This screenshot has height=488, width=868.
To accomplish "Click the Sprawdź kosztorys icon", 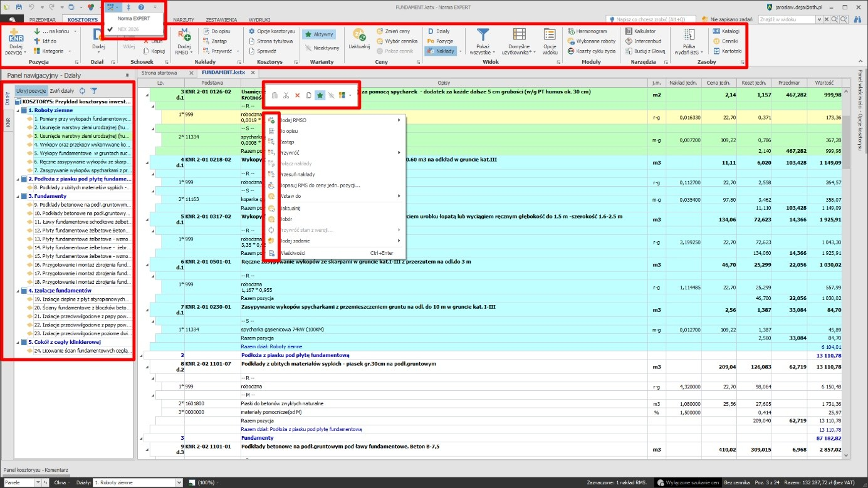I will point(253,51).
